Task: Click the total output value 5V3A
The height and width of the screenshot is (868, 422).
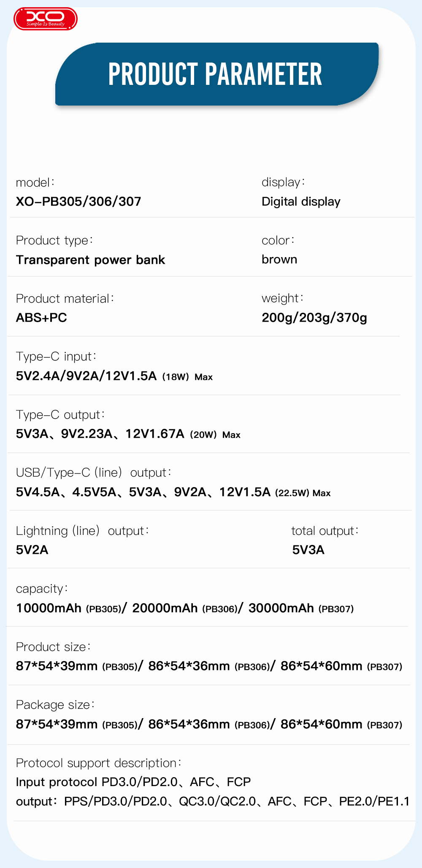Action: click(x=308, y=550)
